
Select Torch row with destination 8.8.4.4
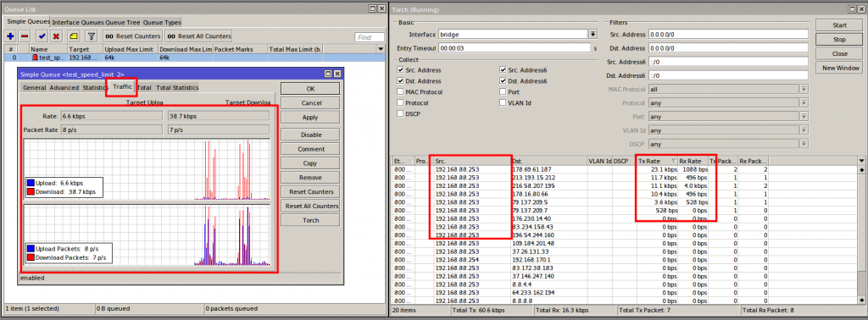[625, 284]
